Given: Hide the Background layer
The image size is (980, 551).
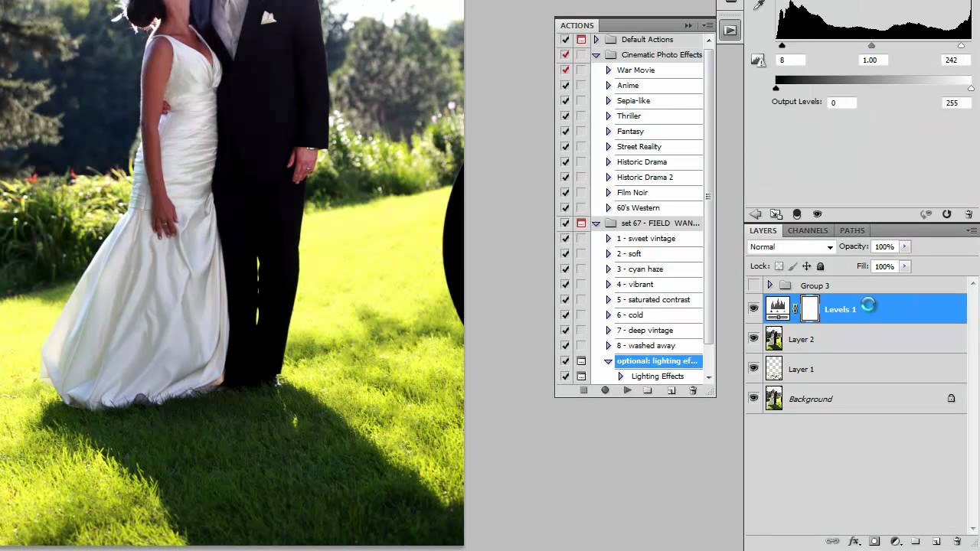Looking at the screenshot, I should click(x=754, y=398).
